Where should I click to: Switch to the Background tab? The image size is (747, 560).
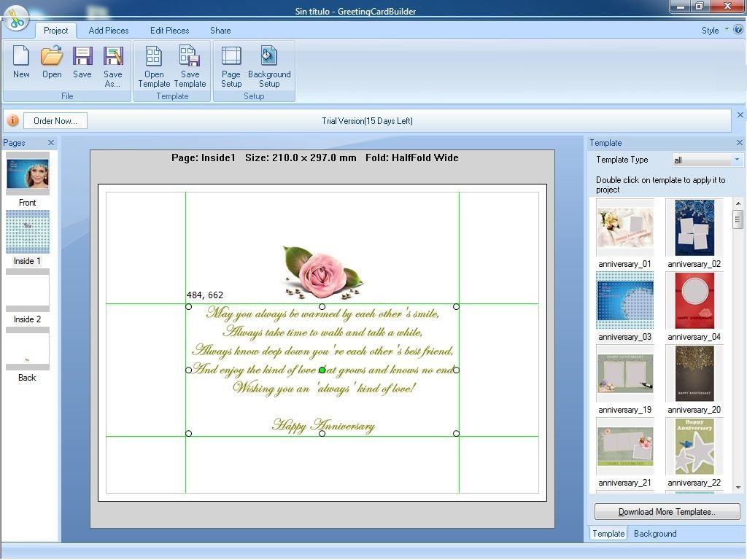[654, 533]
